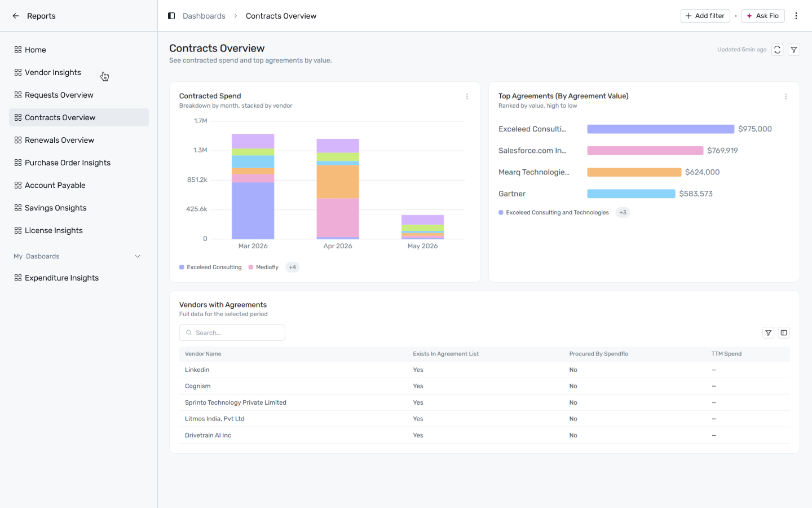Viewport: 812px width, 508px height.
Task: Click the Gartner $583,573 bar
Action: click(631, 194)
